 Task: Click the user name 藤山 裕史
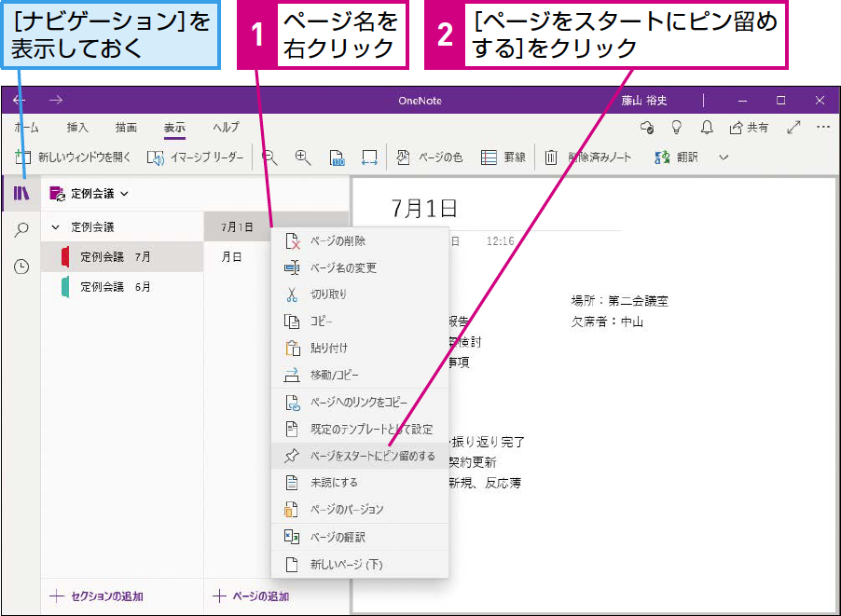(644, 101)
